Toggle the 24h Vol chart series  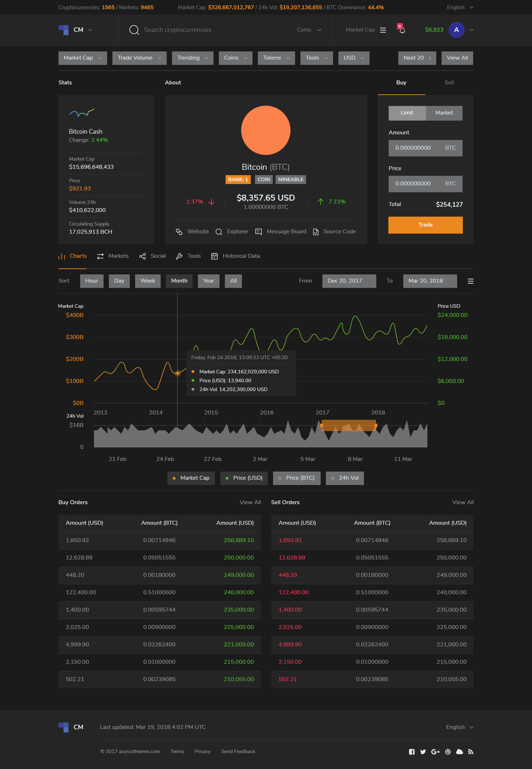tap(345, 478)
